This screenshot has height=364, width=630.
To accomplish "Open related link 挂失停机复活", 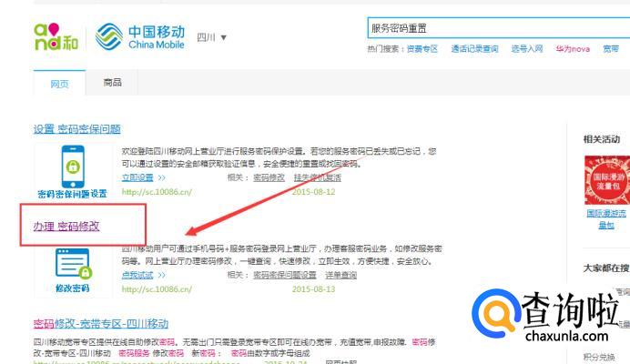I will (318, 177).
